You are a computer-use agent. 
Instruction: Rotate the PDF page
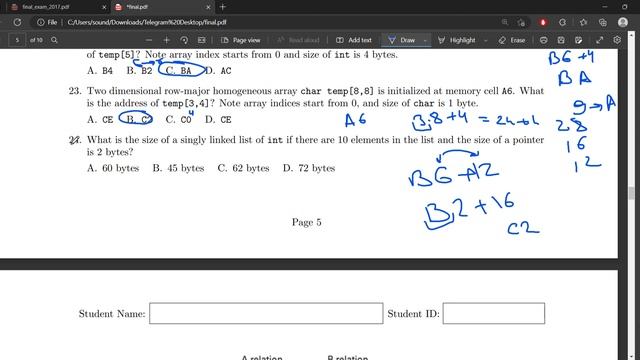[x=184, y=40]
